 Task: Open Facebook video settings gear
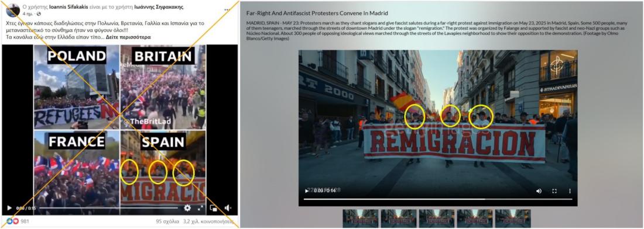[x=187, y=208]
